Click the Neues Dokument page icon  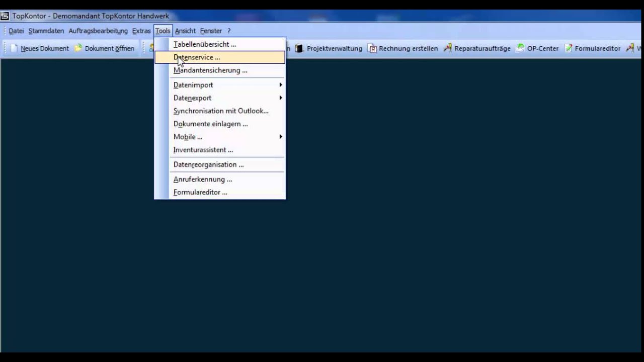click(14, 48)
